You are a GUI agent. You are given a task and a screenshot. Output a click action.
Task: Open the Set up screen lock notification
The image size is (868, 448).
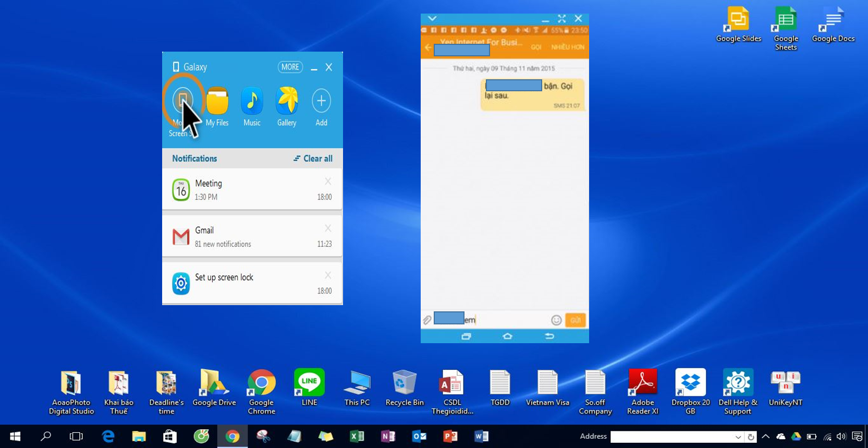coord(252,283)
